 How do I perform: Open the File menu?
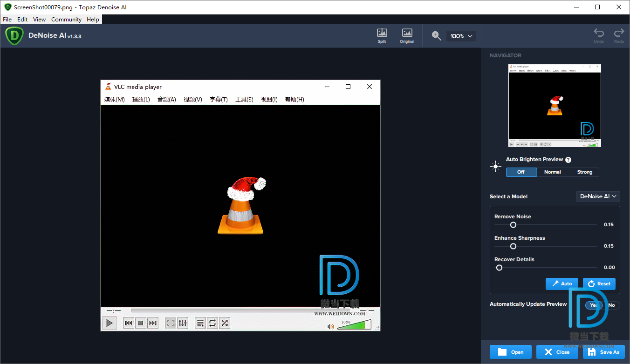coord(7,20)
